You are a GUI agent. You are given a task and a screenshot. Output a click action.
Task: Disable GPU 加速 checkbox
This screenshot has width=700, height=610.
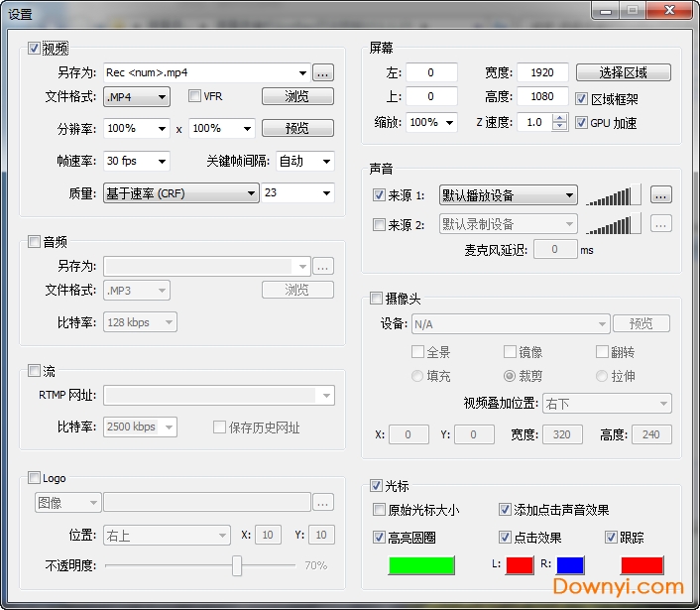pyautogui.click(x=582, y=123)
